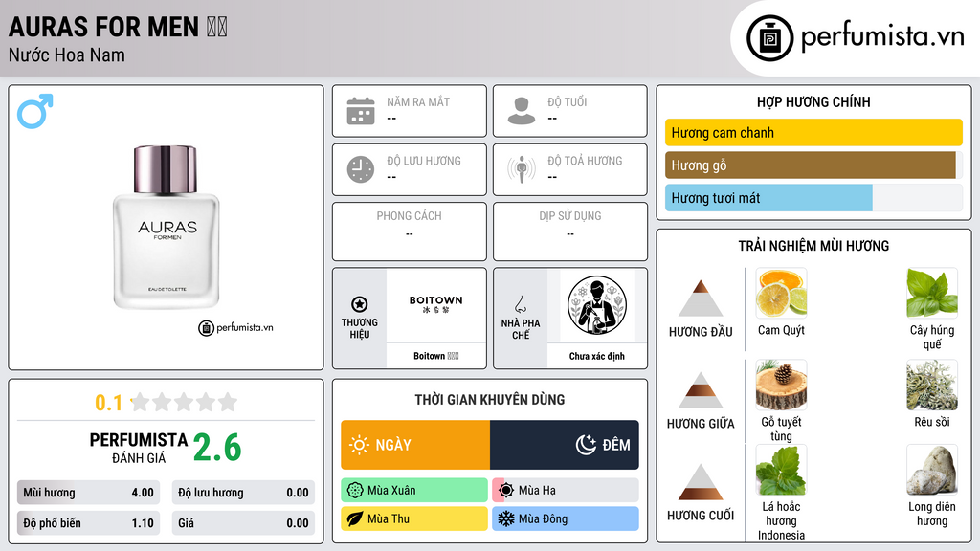Click the person icon for Độ tuổi

[x=522, y=111]
